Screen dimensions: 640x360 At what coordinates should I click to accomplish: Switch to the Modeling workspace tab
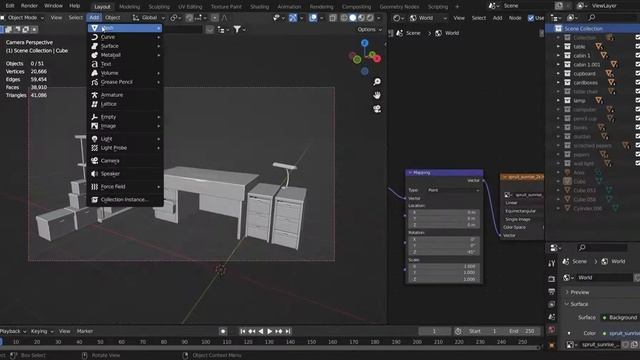click(129, 7)
